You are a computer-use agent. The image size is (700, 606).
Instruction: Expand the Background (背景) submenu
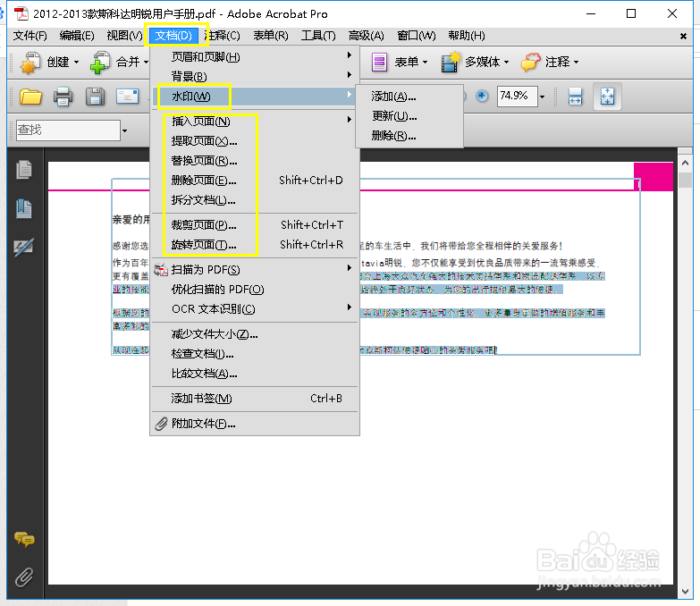[x=255, y=76]
